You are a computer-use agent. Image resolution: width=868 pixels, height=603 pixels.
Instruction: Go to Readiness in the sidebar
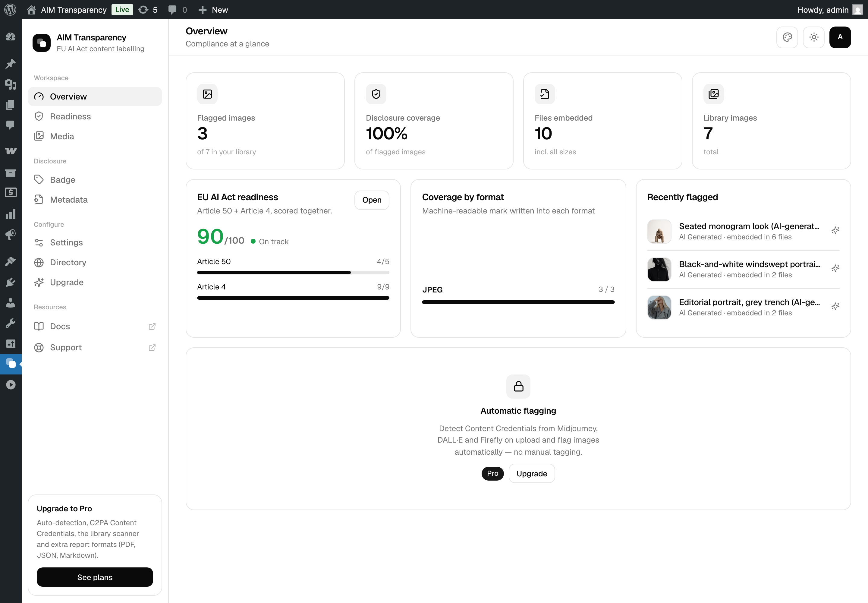[95, 116]
